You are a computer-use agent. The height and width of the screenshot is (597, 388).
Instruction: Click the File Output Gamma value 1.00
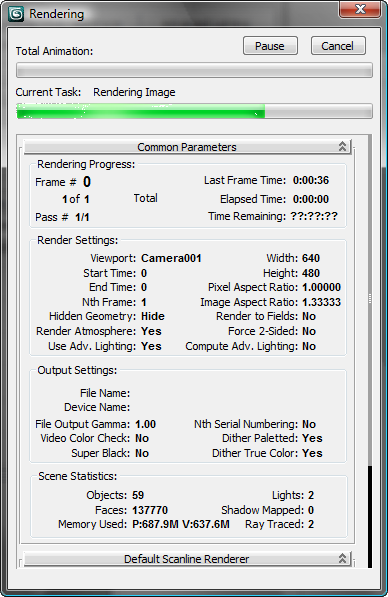pyautogui.click(x=145, y=424)
